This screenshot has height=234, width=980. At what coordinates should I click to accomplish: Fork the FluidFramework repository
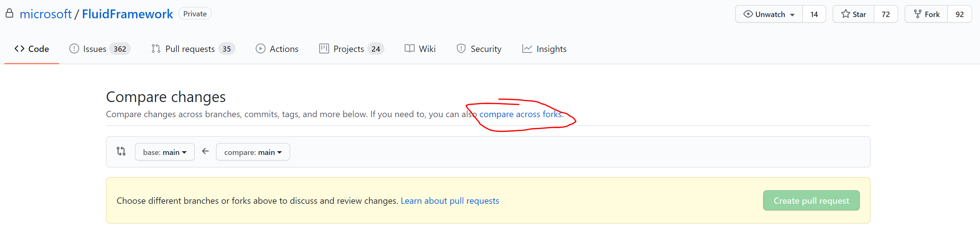coord(926,14)
